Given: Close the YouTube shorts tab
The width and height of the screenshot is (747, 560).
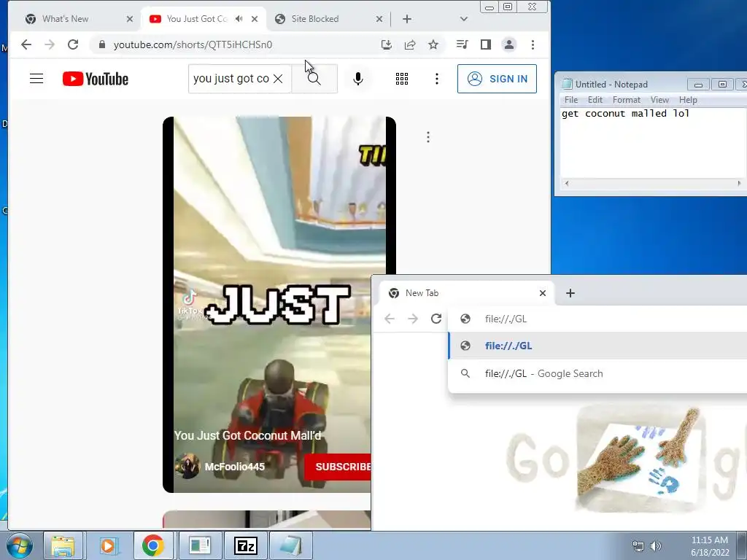Looking at the screenshot, I should (x=255, y=19).
